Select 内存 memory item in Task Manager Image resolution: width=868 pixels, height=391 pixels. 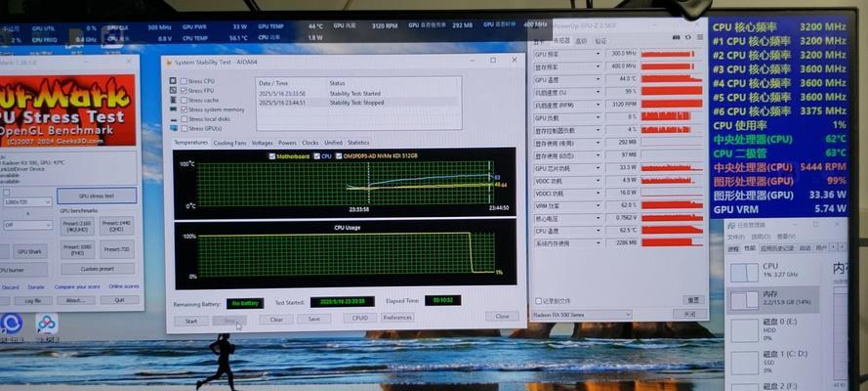click(x=772, y=300)
